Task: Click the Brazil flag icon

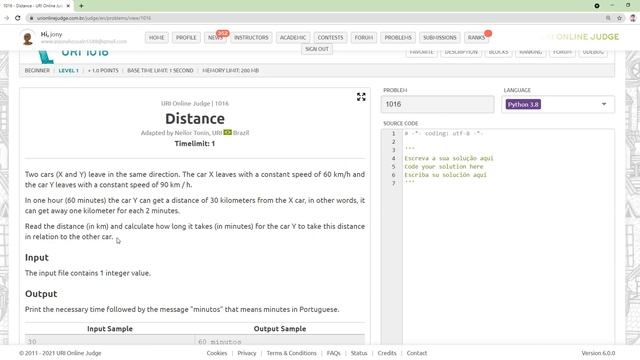Action: click(227, 132)
